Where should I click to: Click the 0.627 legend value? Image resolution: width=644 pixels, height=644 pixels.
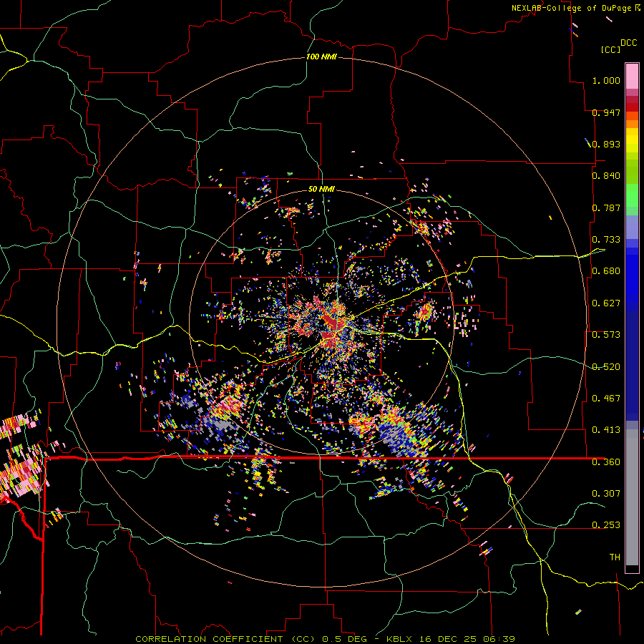point(606,303)
